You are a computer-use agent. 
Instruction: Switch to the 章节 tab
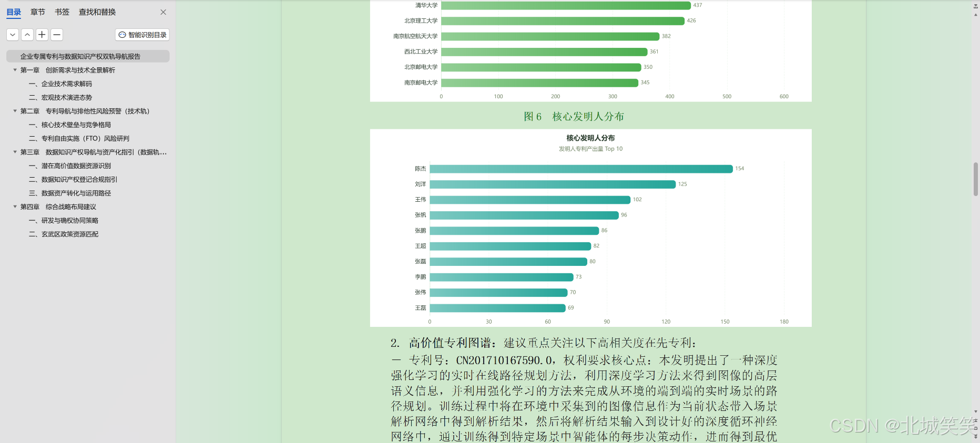click(x=38, y=12)
